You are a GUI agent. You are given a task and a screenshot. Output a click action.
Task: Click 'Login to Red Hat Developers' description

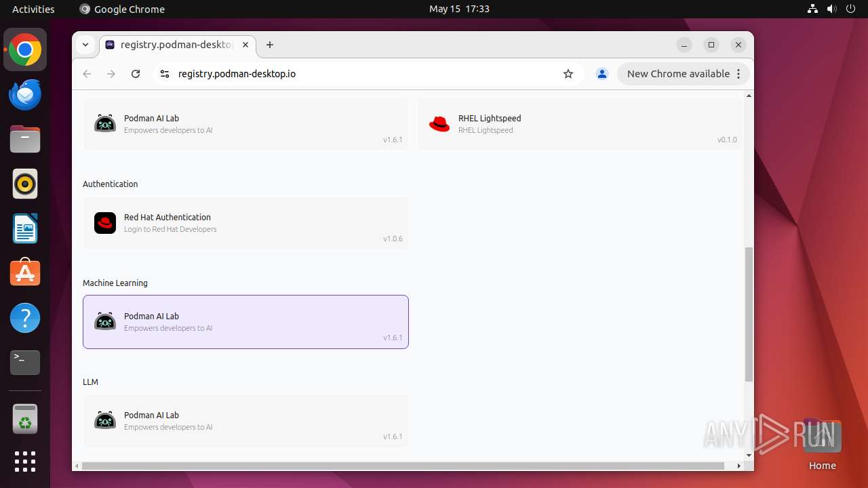coord(170,229)
